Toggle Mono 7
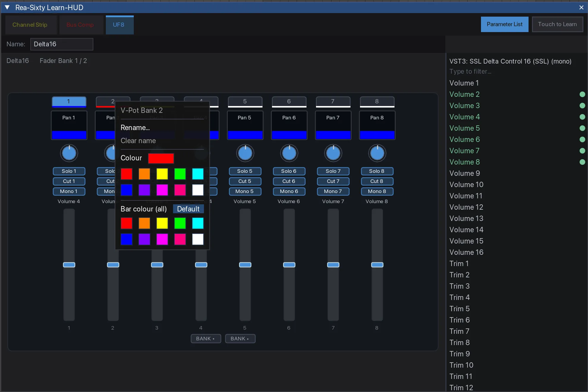Image resolution: width=588 pixels, height=392 pixels. 333,192
